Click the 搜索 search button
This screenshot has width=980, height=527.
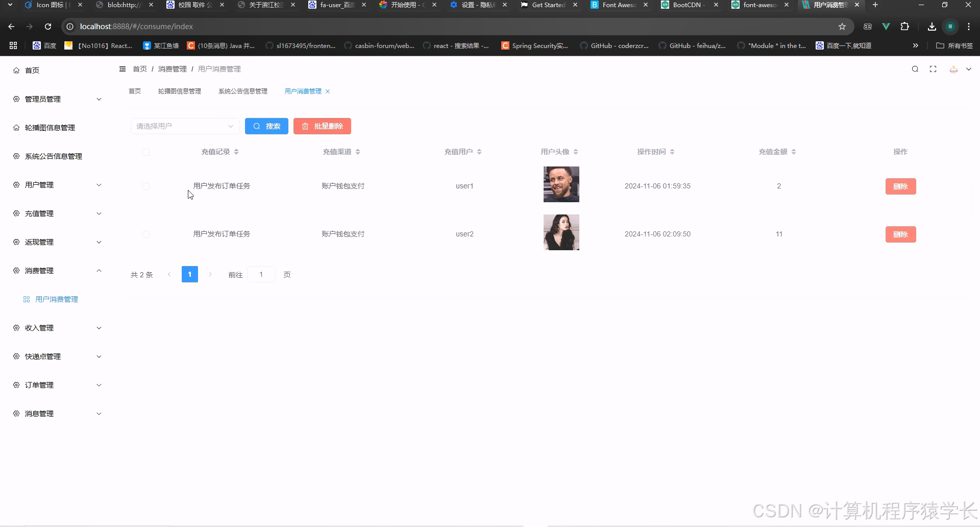coord(266,126)
